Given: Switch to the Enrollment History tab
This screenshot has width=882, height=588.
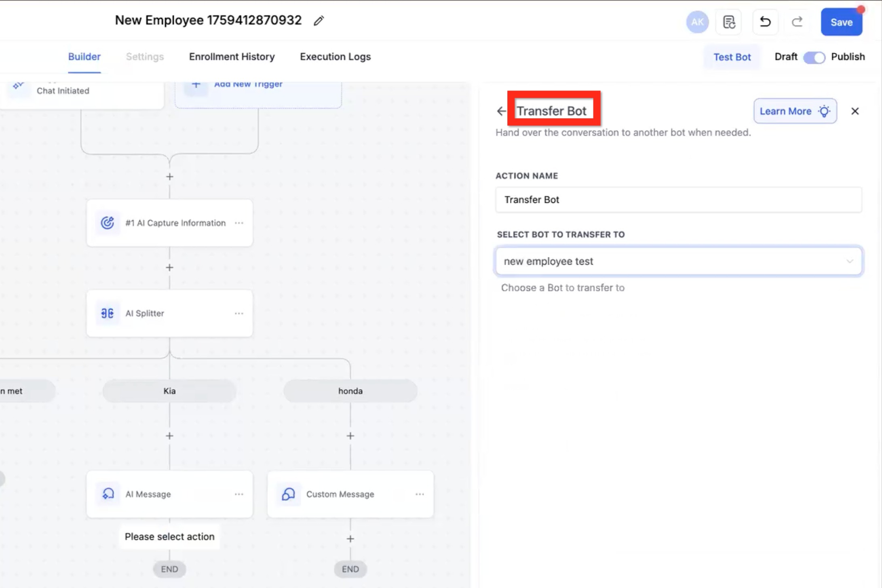Looking at the screenshot, I should [x=232, y=57].
